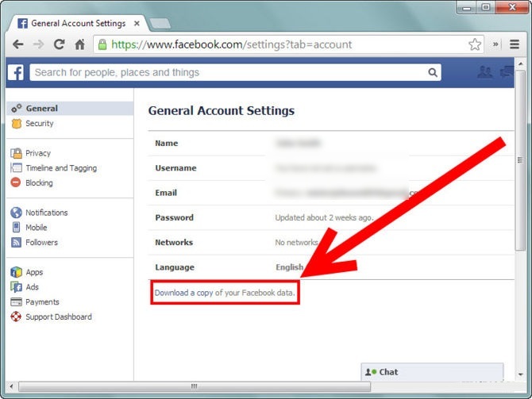Edit the Language row

(x=331, y=267)
